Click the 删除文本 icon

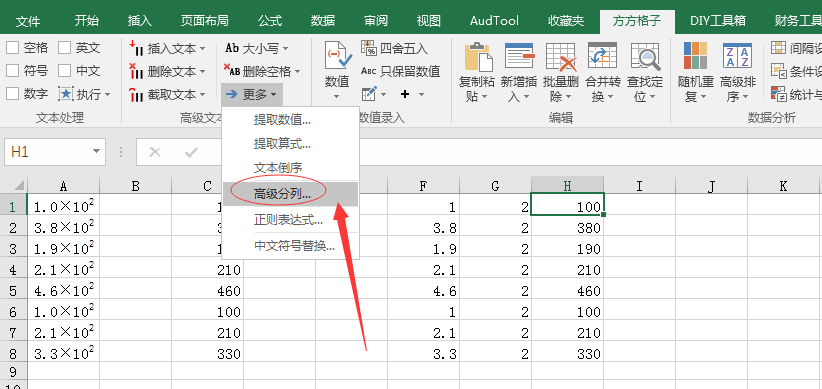point(136,71)
